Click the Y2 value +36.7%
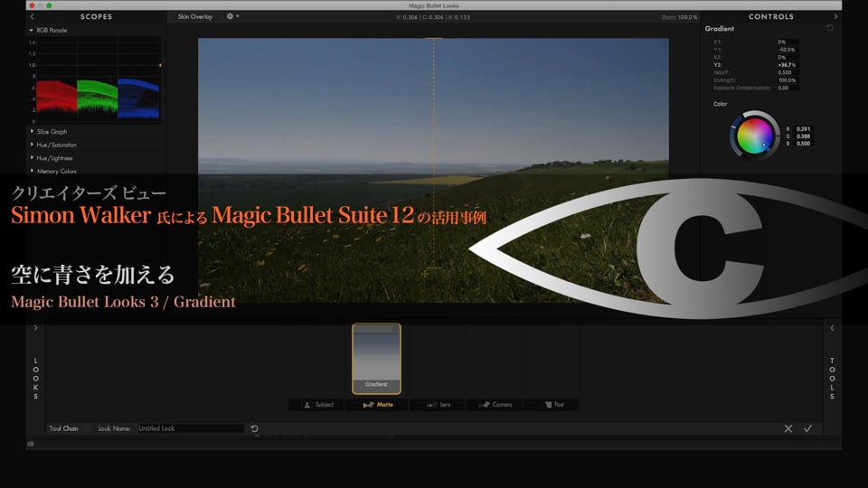The image size is (868, 488). coord(787,65)
